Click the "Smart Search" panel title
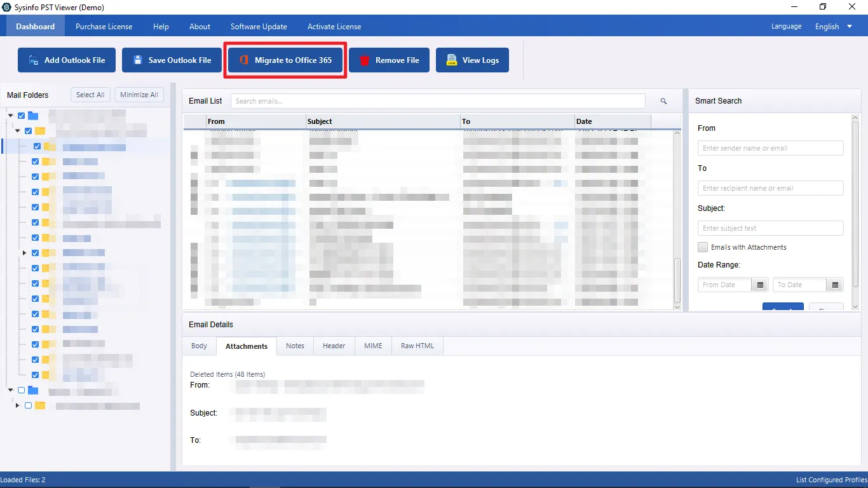The width and height of the screenshot is (868, 488). click(718, 101)
